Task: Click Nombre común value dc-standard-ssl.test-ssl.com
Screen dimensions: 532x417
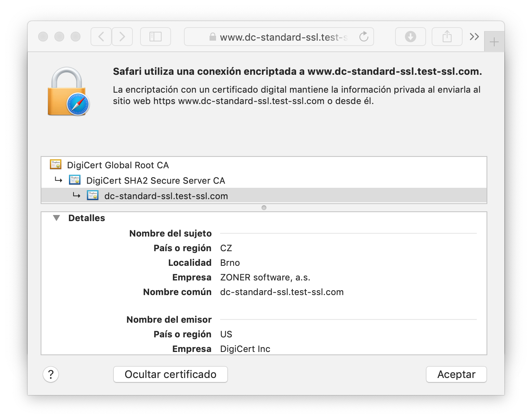Action: click(x=282, y=292)
